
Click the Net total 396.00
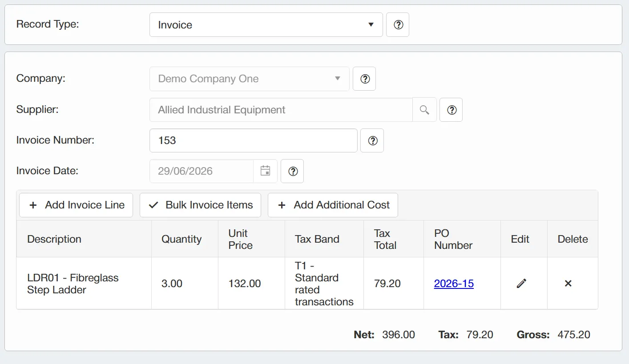point(399,335)
